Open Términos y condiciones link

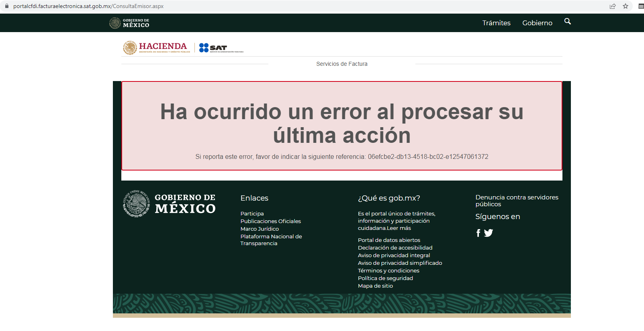pyautogui.click(x=388, y=270)
